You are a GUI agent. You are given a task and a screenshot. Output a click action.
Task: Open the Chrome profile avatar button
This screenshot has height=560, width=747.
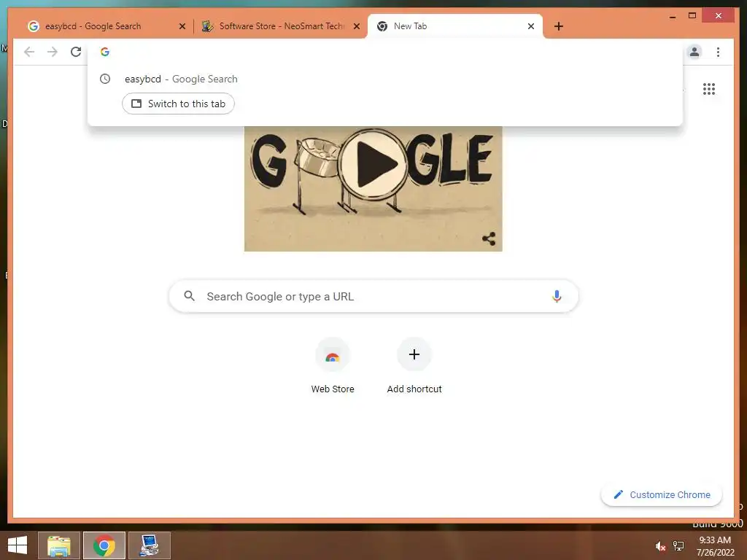[x=694, y=52]
